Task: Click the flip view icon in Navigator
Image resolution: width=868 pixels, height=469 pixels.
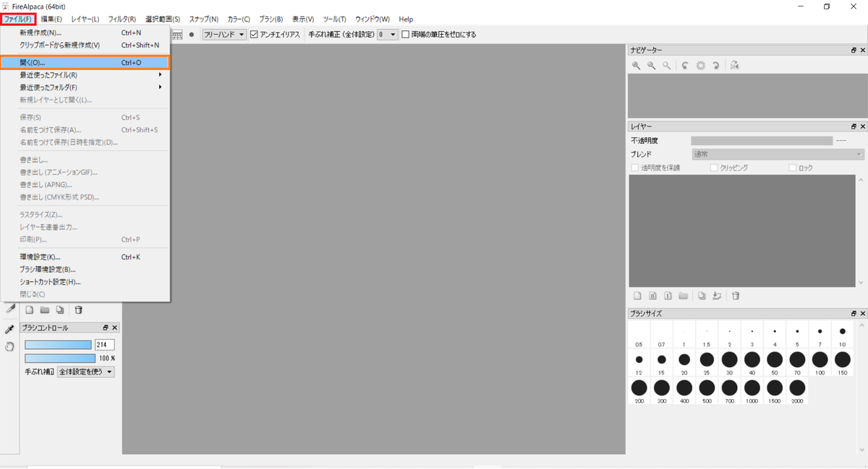Action: pos(733,65)
